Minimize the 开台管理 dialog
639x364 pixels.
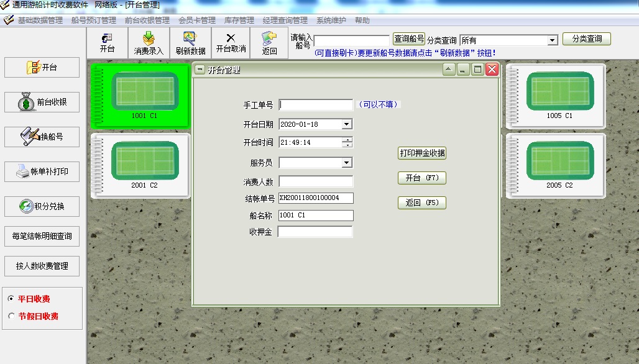coord(462,70)
